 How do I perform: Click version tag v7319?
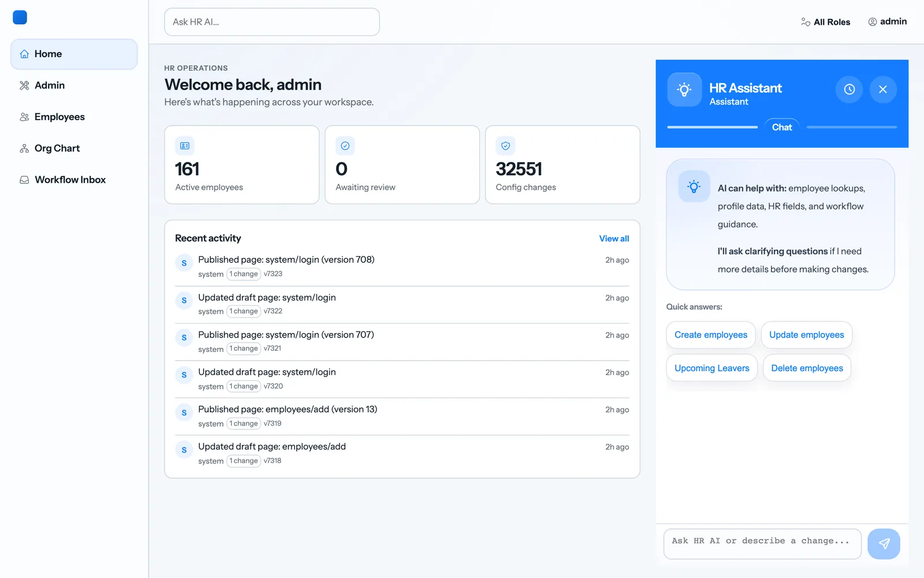click(273, 424)
